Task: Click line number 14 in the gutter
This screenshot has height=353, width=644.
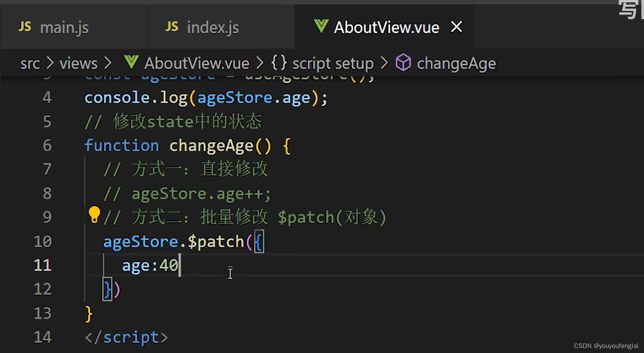Action: coord(43,337)
